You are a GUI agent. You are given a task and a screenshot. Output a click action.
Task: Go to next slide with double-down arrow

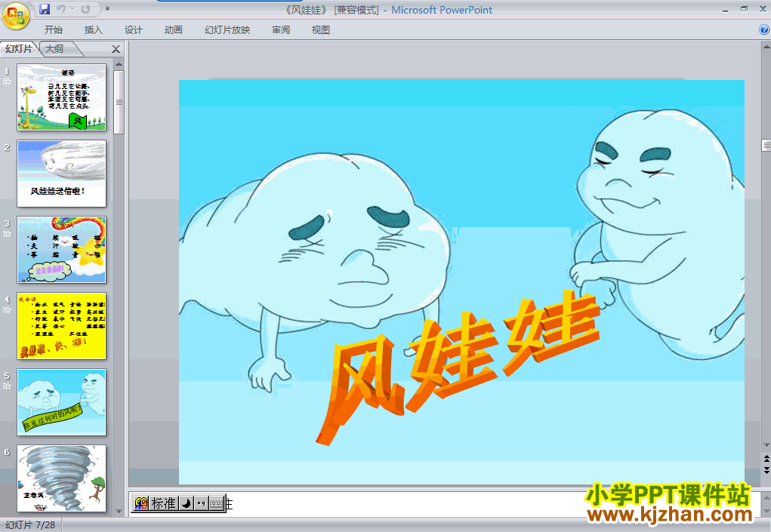(x=766, y=471)
